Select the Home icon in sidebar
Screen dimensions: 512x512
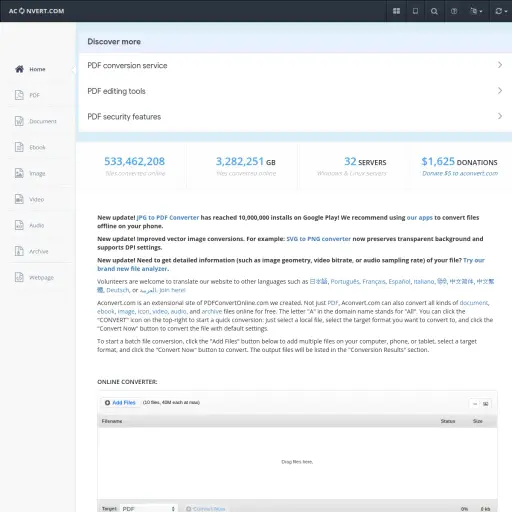pyautogui.click(x=19, y=69)
